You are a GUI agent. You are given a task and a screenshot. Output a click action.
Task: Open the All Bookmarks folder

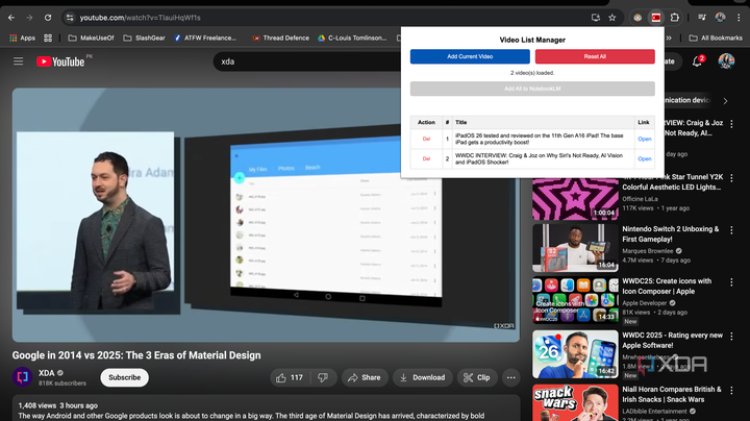716,38
